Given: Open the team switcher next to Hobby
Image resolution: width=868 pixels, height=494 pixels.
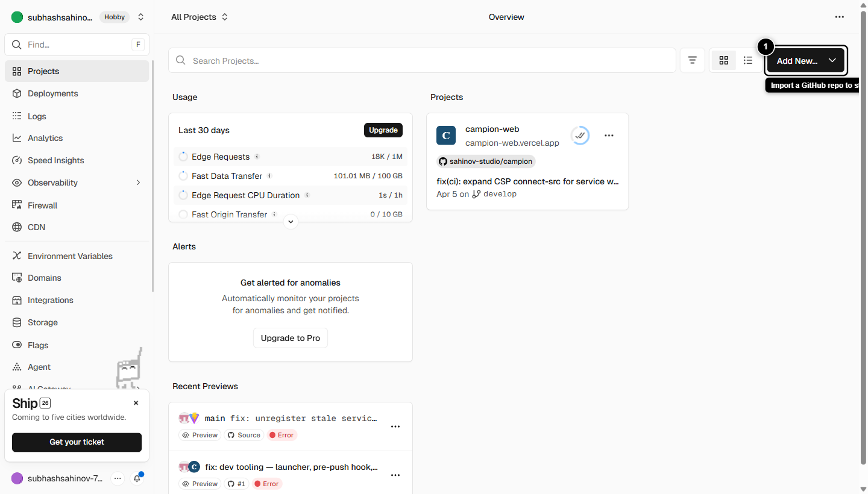Looking at the screenshot, I should tap(141, 17).
